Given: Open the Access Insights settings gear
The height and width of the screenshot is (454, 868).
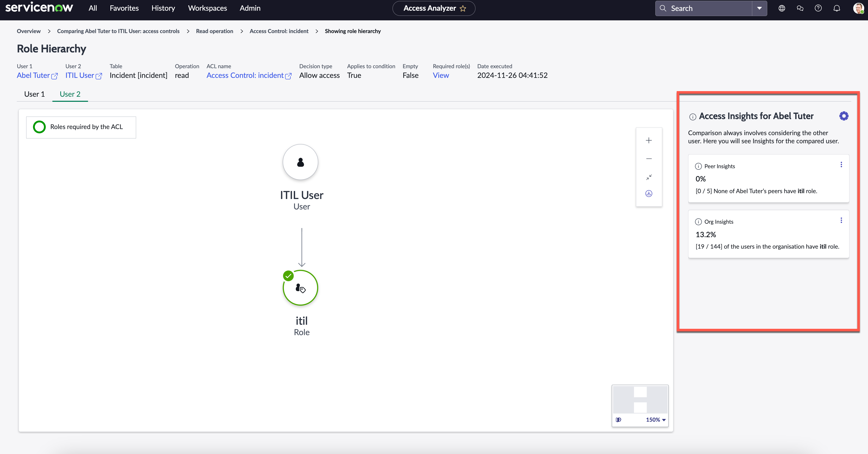Looking at the screenshot, I should pyautogui.click(x=843, y=116).
